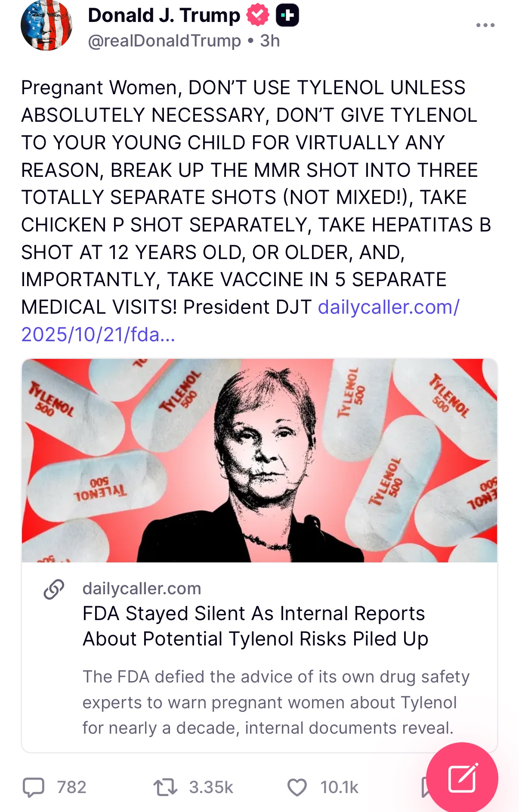The height and width of the screenshot is (812, 519).
Task: Tap the 3h post timestamp
Action: (x=270, y=41)
